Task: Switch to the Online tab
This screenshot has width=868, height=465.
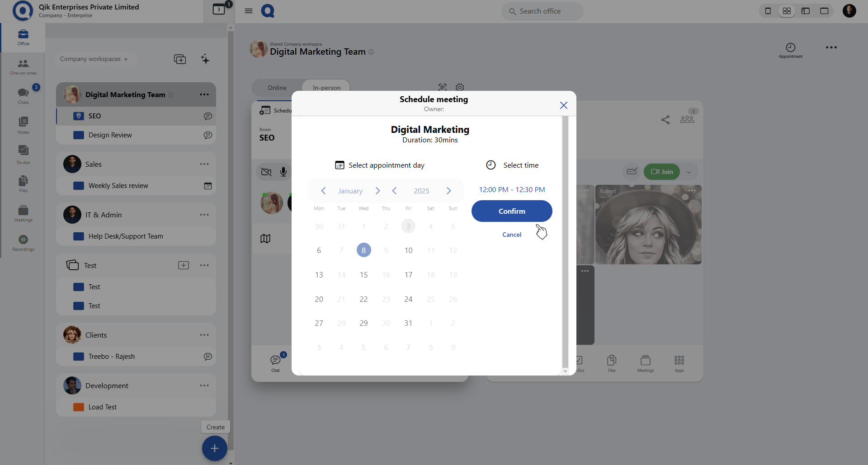Action: (x=277, y=88)
